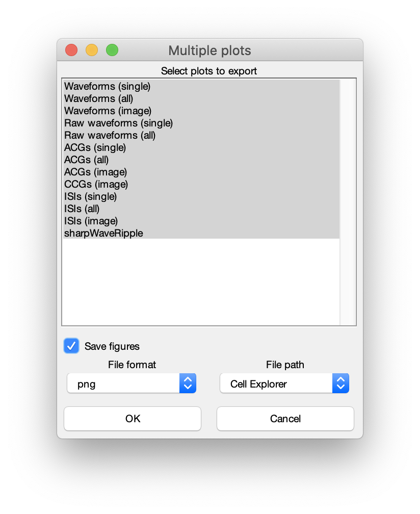Select ACGs (image) plot entry
420x514 pixels.
201,172
